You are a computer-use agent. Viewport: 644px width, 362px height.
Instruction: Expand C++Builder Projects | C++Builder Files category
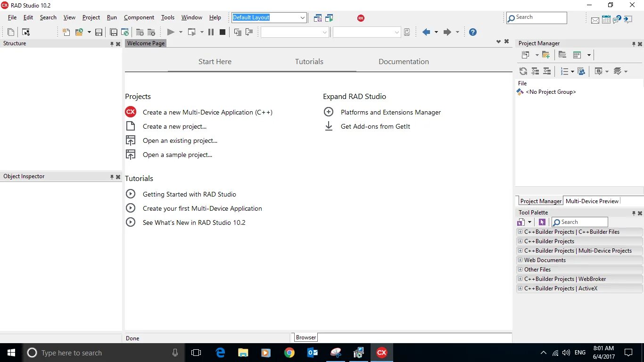[520, 232]
